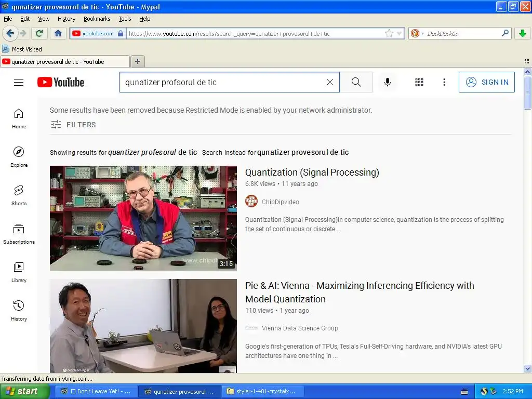Viewport: 532px width, 399px height.
Task: Click the YouTube logo
Action: (x=61, y=82)
